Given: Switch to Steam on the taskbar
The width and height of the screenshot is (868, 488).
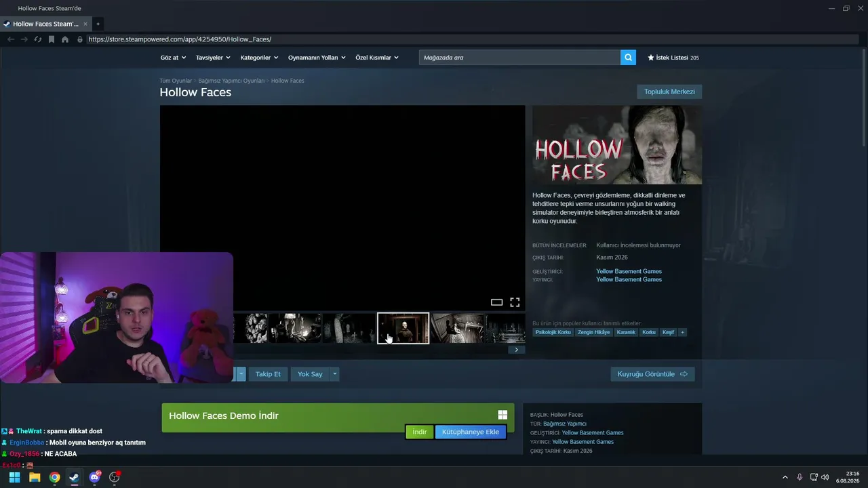Looking at the screenshot, I should click(74, 477).
